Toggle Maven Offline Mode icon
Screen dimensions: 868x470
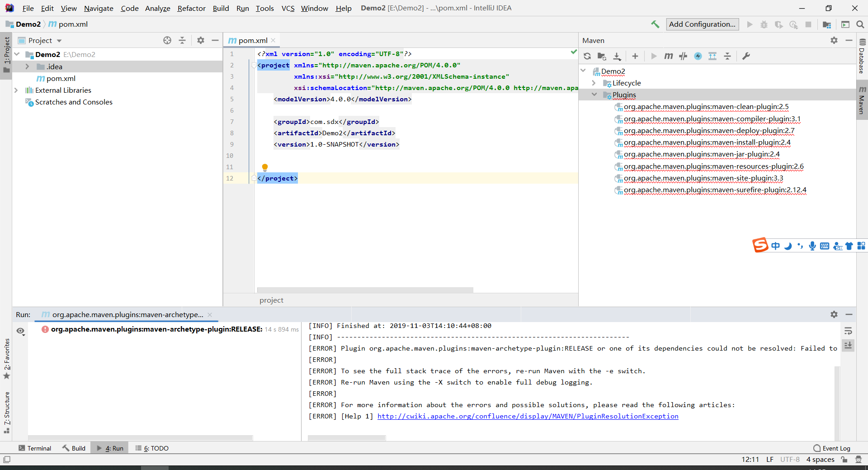click(x=683, y=56)
